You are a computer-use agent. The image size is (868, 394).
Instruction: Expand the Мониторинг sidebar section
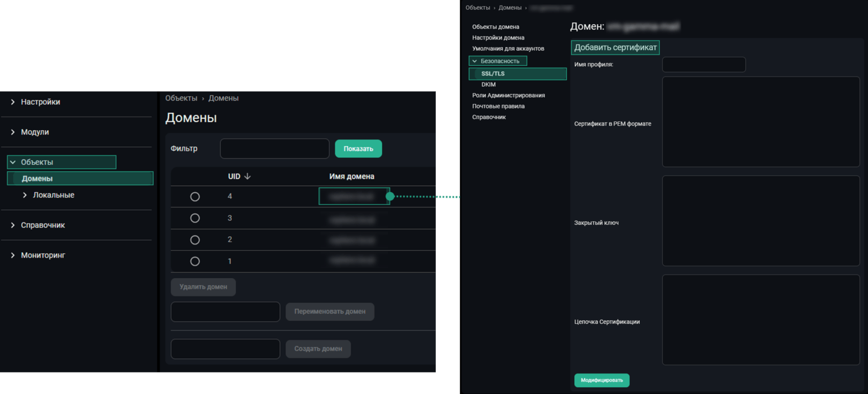pyautogui.click(x=12, y=255)
